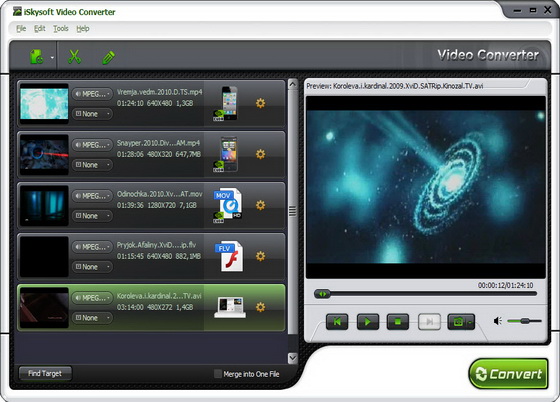560x402 pixels.
Task: Jump to previous frame in preview player
Action: (x=337, y=322)
